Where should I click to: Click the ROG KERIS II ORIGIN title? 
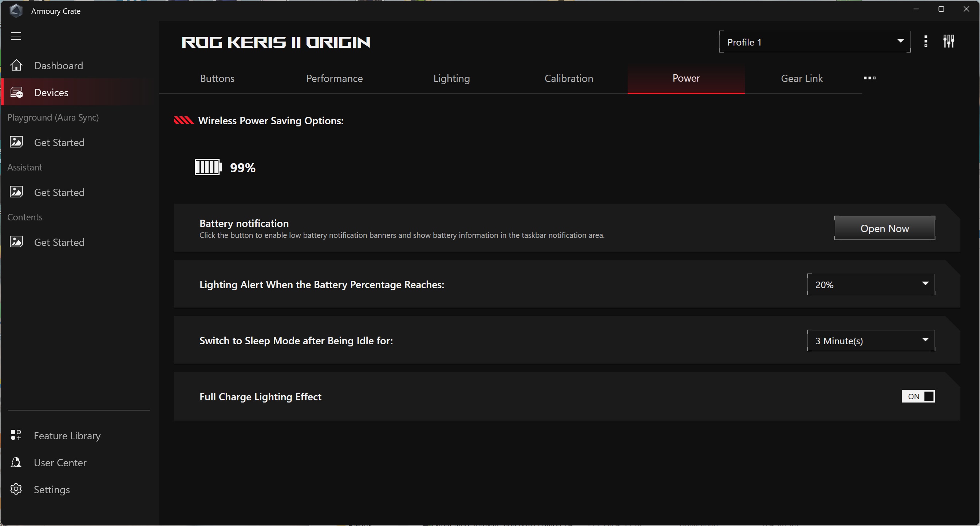tap(276, 42)
